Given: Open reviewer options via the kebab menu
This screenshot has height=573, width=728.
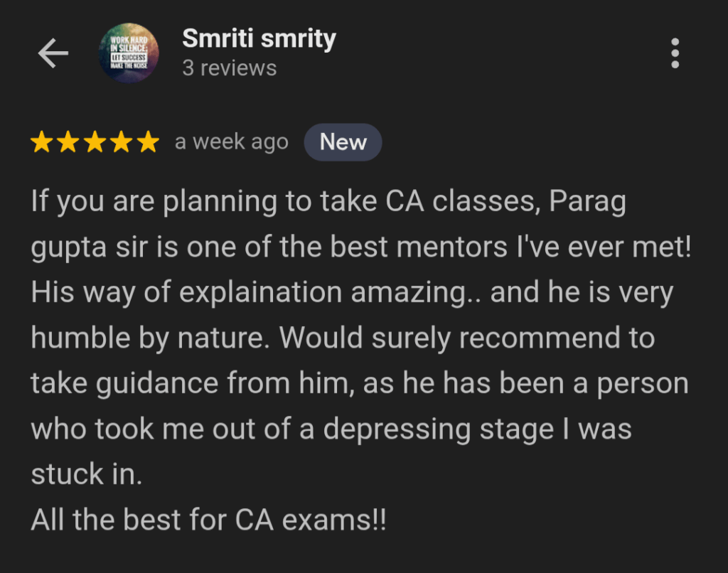Looking at the screenshot, I should coord(673,53).
